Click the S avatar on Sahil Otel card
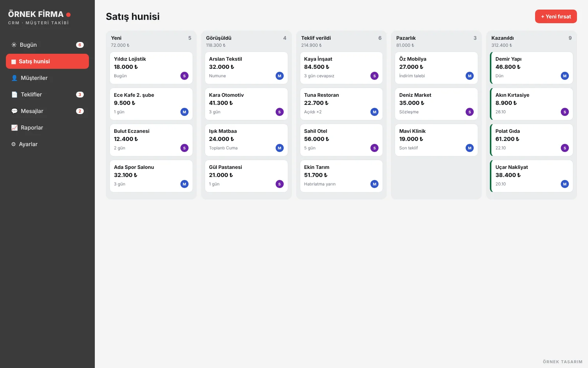The width and height of the screenshot is (588, 368). point(374,148)
